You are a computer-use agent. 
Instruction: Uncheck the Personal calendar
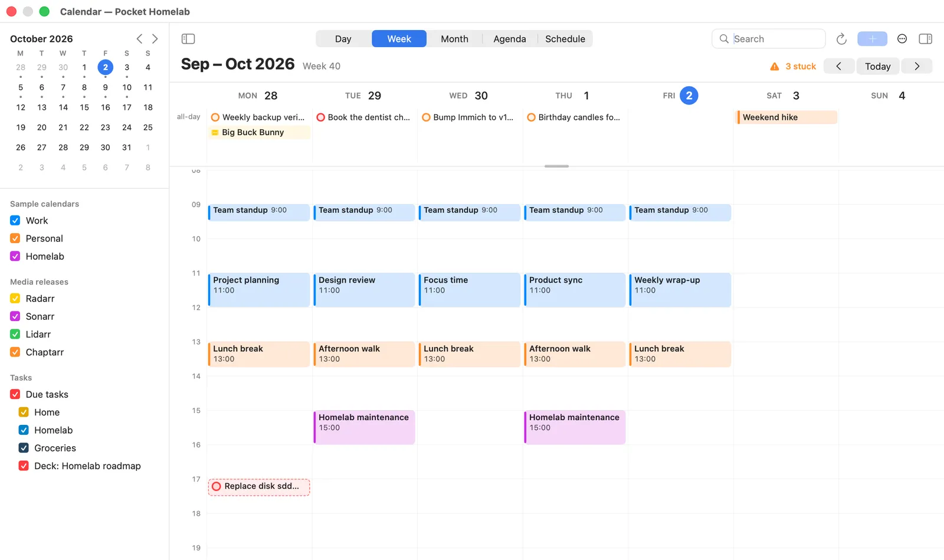tap(15, 238)
